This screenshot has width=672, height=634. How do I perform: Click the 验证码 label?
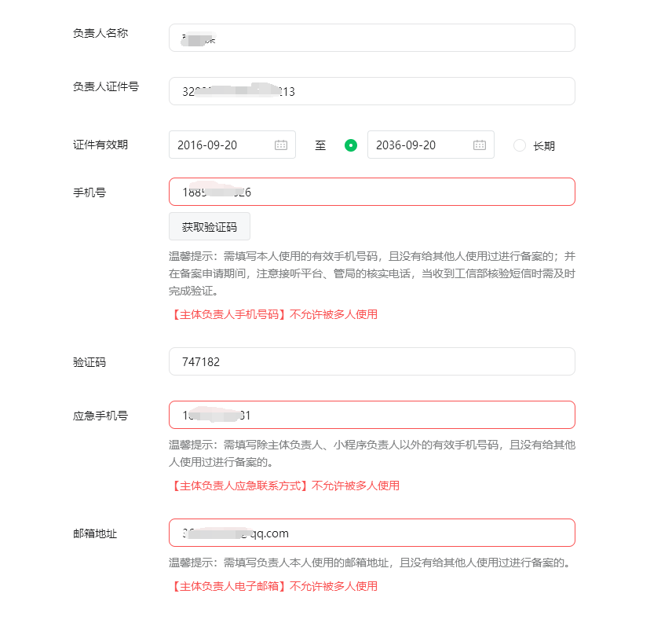[x=89, y=362]
